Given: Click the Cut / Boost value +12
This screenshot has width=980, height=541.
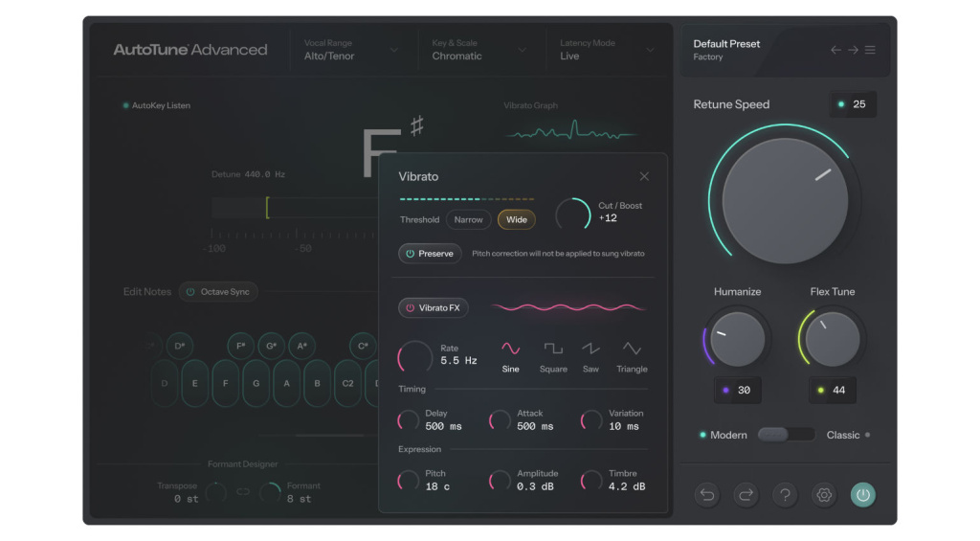Looking at the screenshot, I should (x=608, y=218).
